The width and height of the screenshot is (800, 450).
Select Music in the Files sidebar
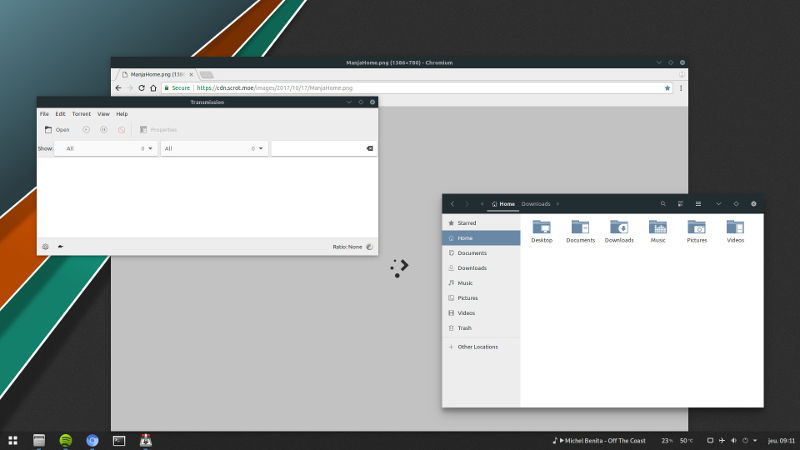[481, 283]
